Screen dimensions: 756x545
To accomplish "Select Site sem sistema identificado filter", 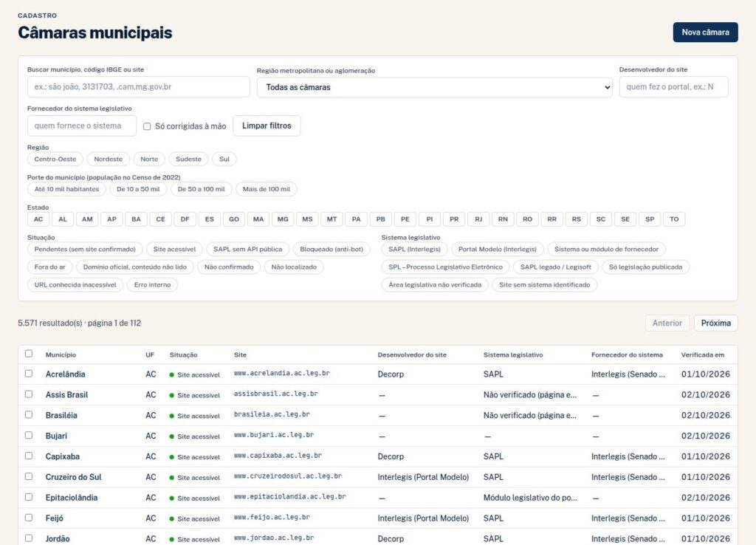I will point(544,285).
